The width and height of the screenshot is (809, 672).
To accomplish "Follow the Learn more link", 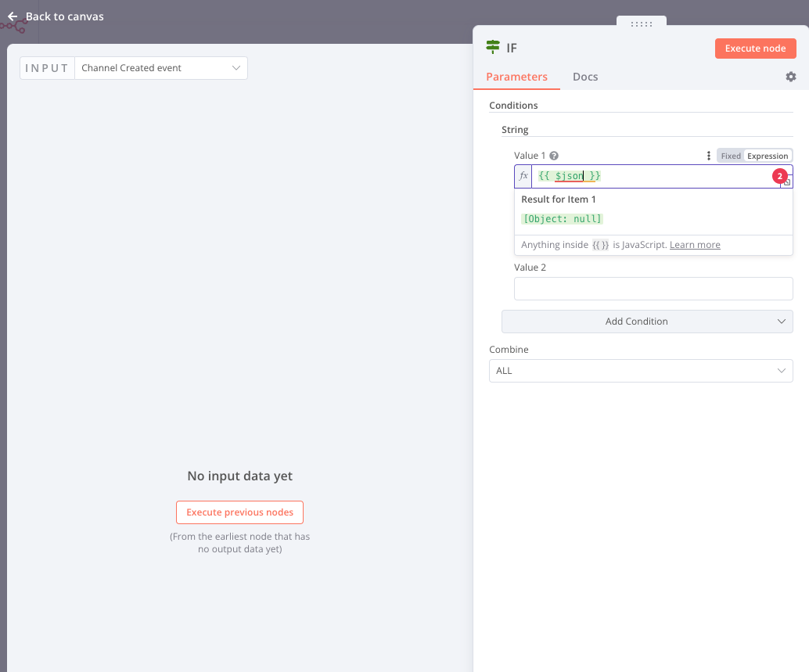I will pos(695,245).
